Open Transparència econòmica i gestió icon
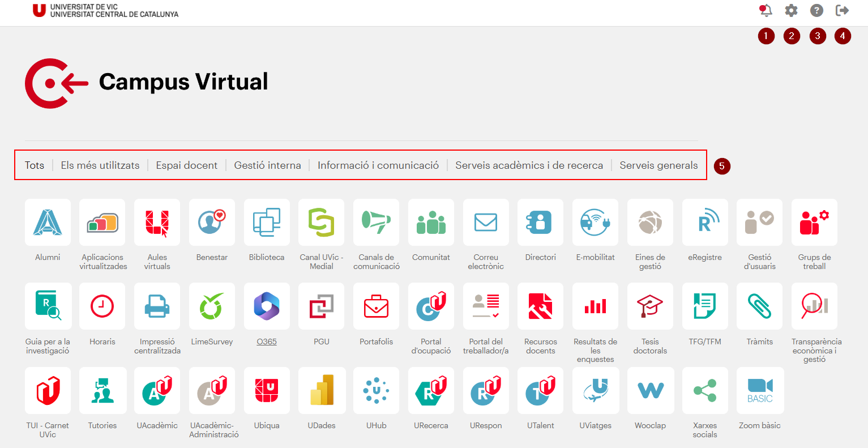Viewport: 868px width, 448px height. point(814,306)
